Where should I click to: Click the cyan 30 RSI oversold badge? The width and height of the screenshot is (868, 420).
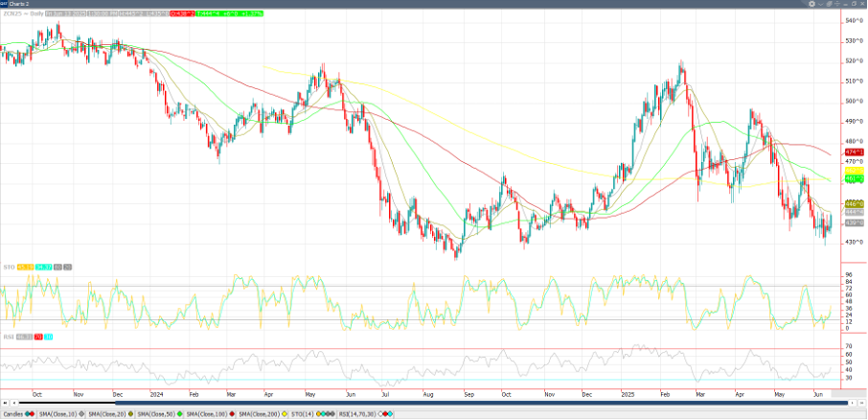pyautogui.click(x=49, y=338)
